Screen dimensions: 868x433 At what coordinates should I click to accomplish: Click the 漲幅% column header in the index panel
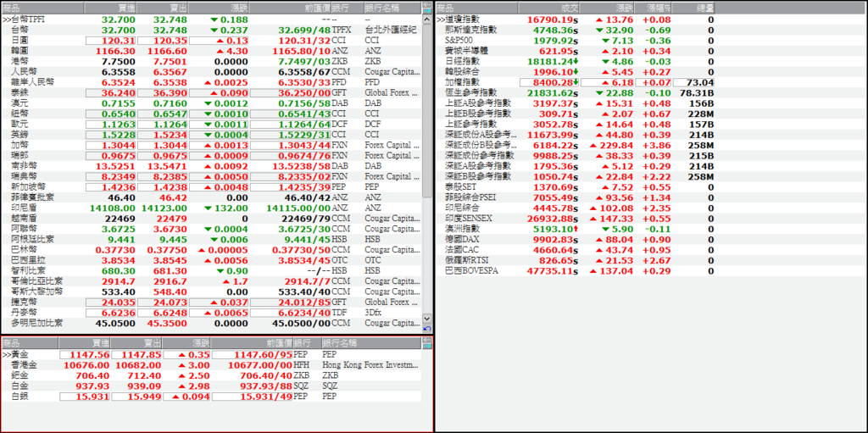click(654, 8)
